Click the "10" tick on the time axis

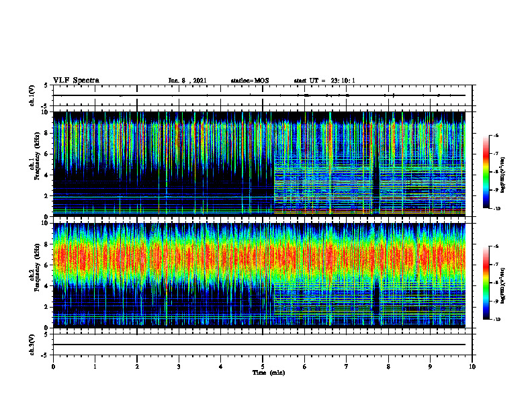472,367
